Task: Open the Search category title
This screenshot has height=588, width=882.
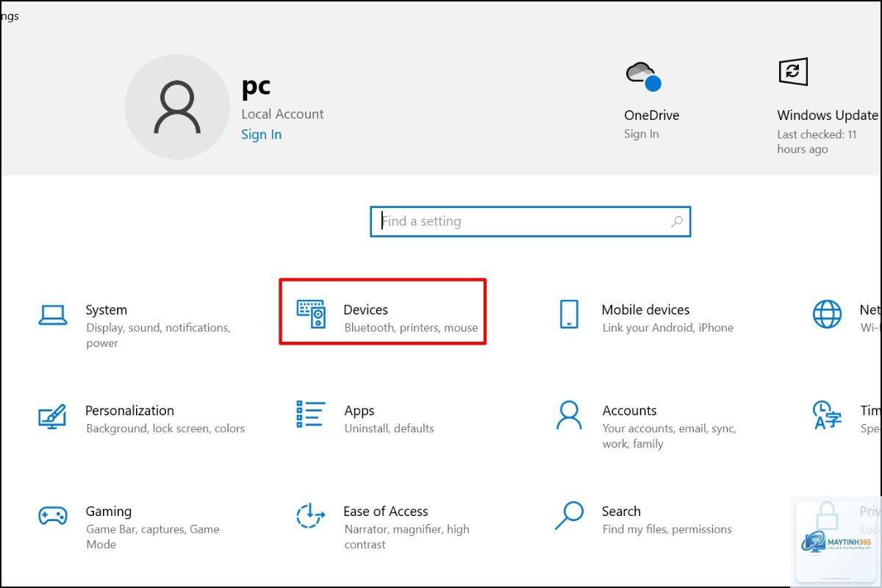Action: tap(621, 512)
